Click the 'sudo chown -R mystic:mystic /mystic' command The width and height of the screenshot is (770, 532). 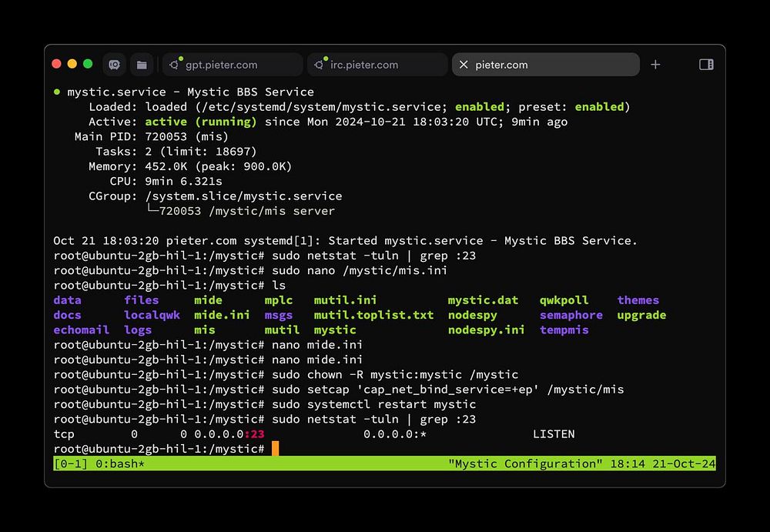point(395,375)
